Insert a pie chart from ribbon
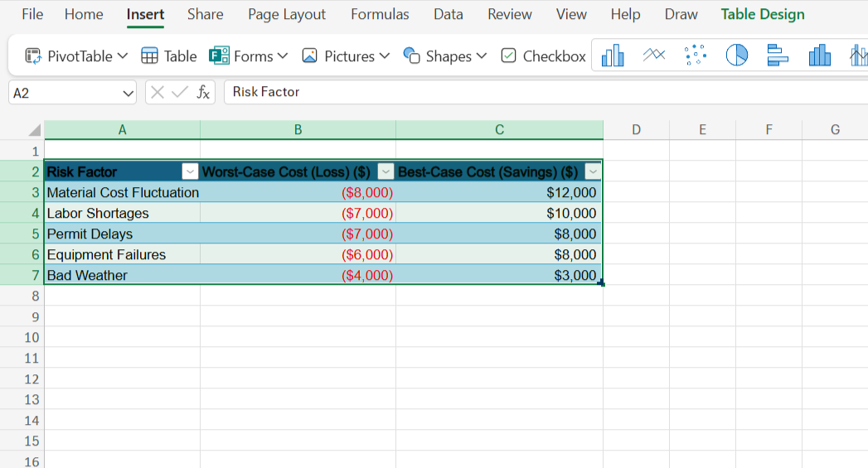The image size is (868, 468). [737, 55]
